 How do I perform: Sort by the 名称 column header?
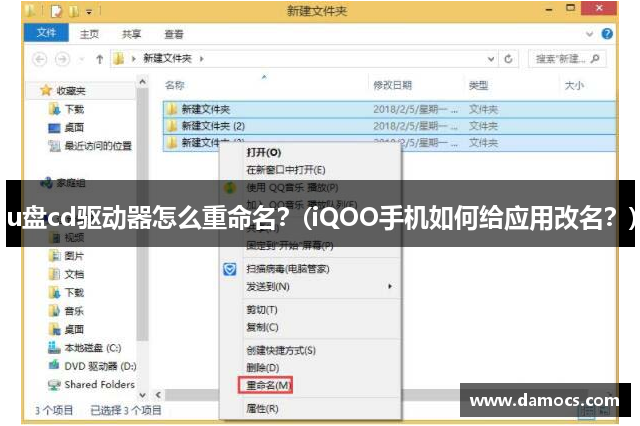(x=175, y=85)
